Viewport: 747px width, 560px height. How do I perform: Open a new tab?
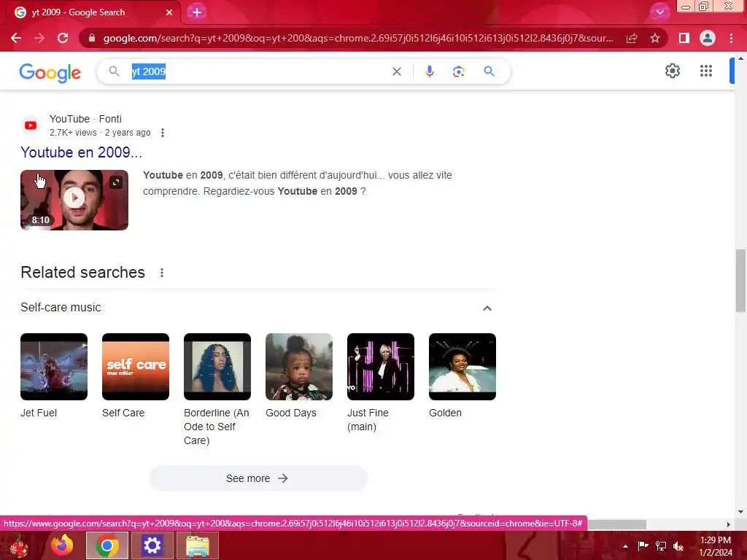(197, 12)
